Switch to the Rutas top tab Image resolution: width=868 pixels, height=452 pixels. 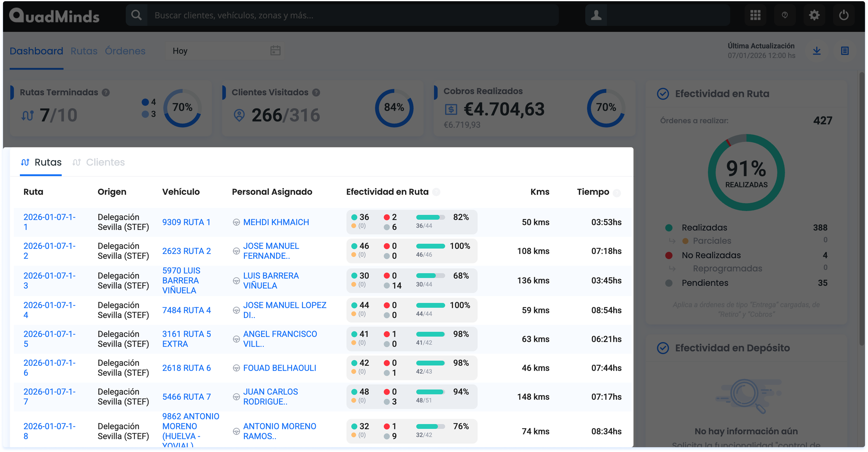point(84,51)
